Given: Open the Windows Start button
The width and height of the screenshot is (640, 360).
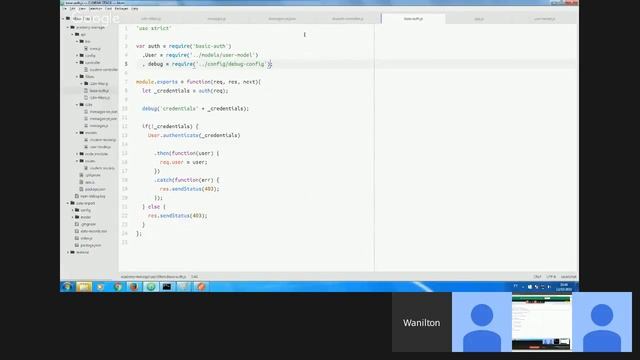Looking at the screenshot, I should (x=67, y=287).
